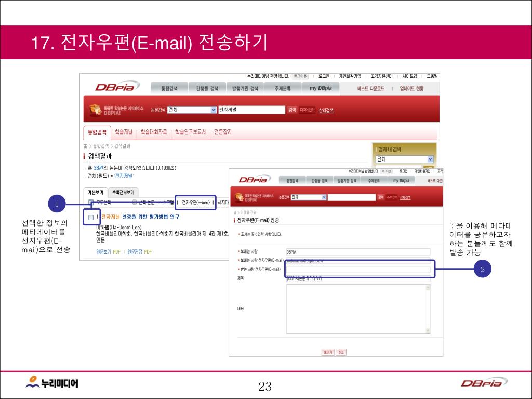Viewport: 532px width, 399px height.
Task: Click the 받는 사람 전자우편(E-mail) input field
Action: [x=358, y=270]
